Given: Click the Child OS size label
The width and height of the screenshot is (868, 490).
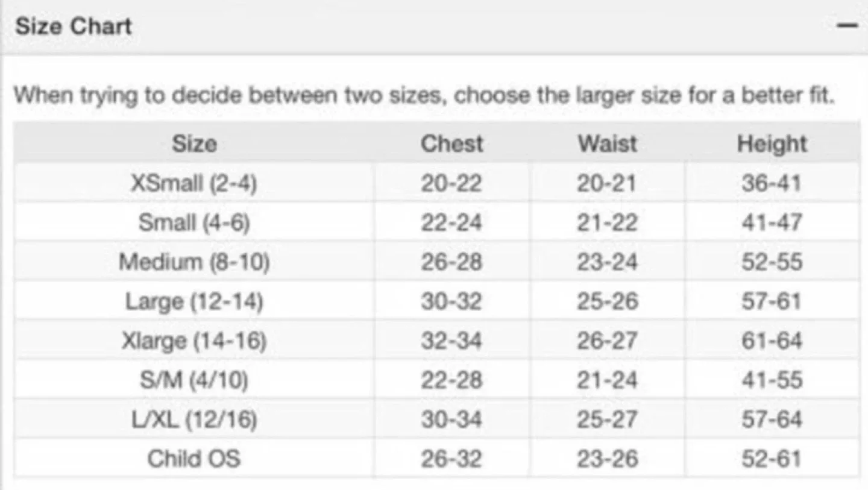Looking at the screenshot, I should pyautogui.click(x=194, y=459).
